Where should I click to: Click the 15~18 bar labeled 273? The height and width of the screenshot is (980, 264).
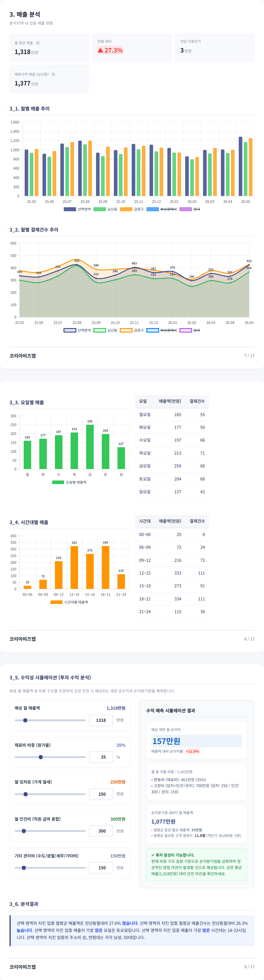coord(90,571)
